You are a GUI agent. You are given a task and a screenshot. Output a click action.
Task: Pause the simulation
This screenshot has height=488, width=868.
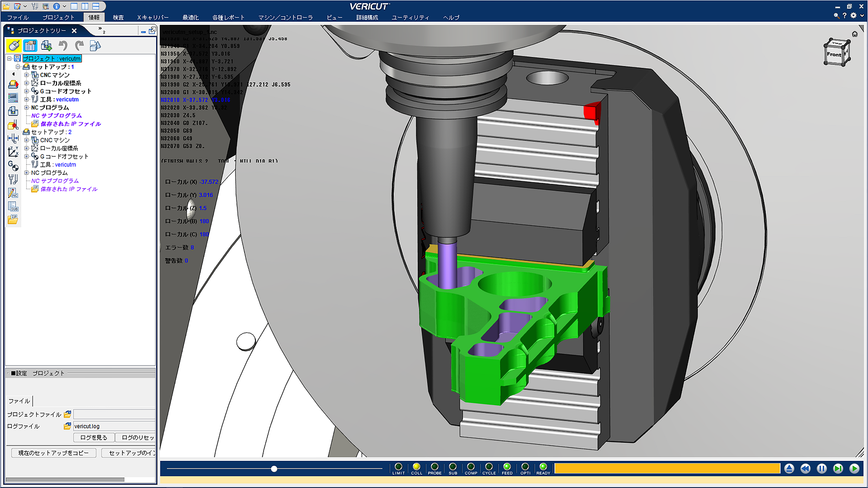click(x=821, y=469)
